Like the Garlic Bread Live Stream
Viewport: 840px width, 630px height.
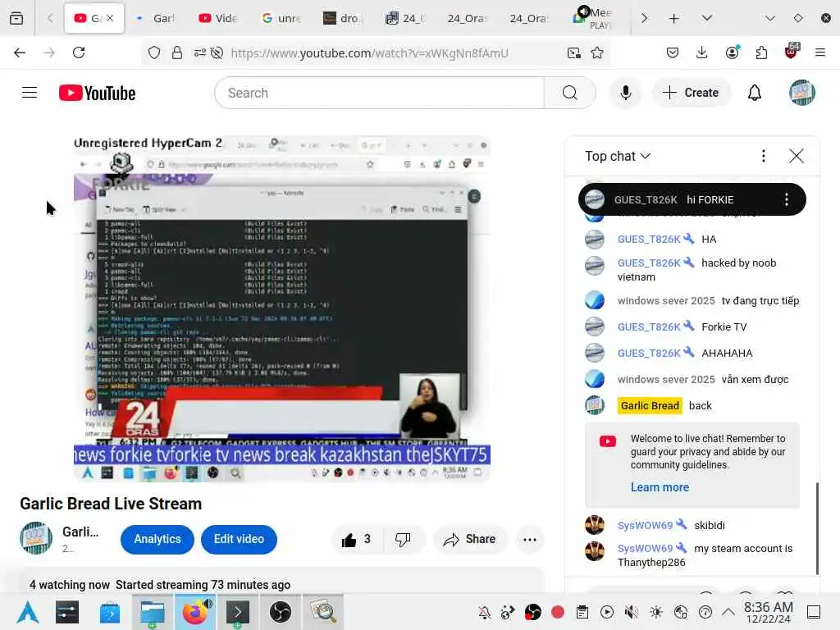coord(357,540)
